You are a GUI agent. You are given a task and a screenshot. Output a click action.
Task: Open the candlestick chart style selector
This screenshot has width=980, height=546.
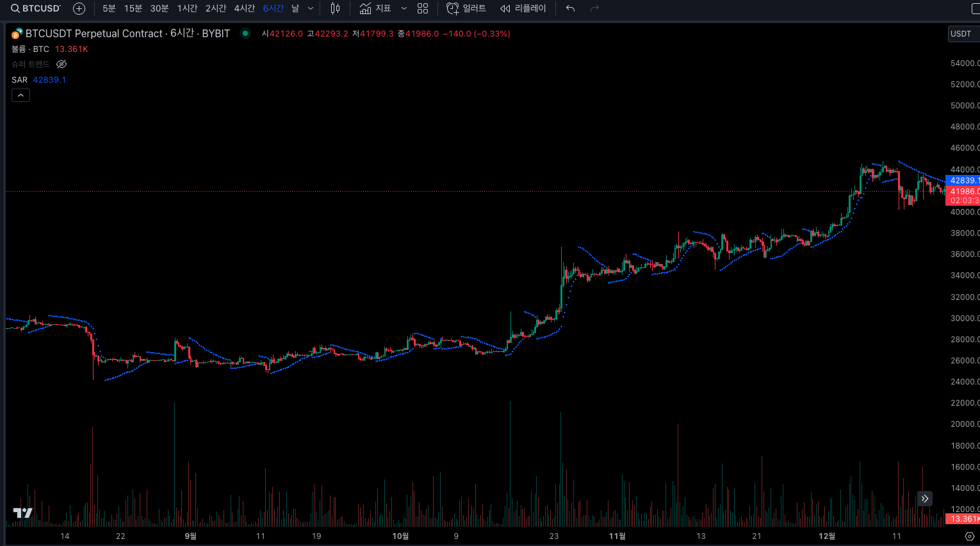click(x=335, y=8)
